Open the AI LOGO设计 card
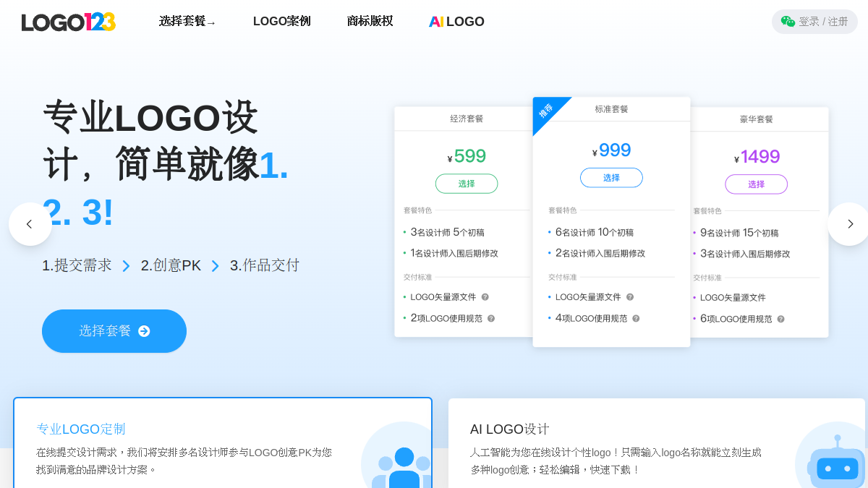This screenshot has width=868, height=488. click(657, 443)
